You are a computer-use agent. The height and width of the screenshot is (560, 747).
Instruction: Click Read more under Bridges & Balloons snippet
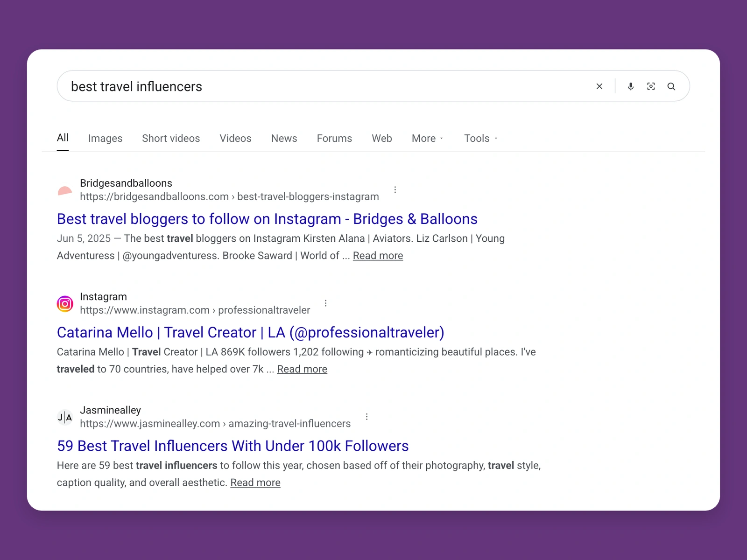tap(378, 256)
